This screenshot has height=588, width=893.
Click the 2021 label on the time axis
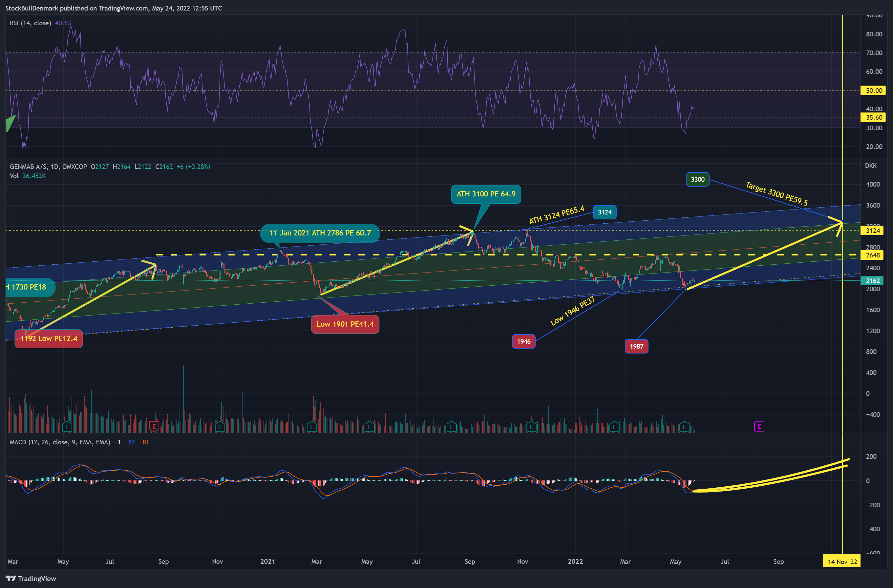267,561
